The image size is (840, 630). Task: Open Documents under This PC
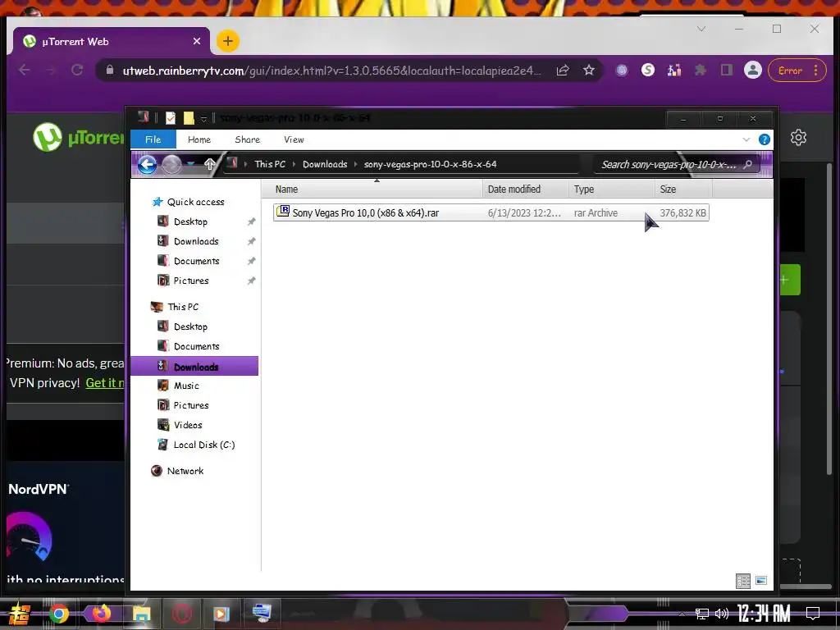pyautogui.click(x=196, y=347)
